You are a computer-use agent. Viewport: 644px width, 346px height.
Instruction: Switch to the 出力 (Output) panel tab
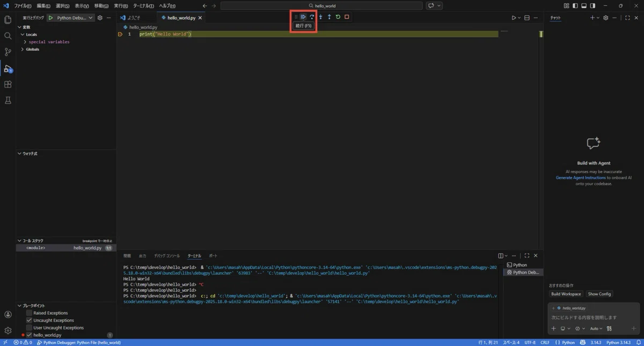pyautogui.click(x=142, y=256)
